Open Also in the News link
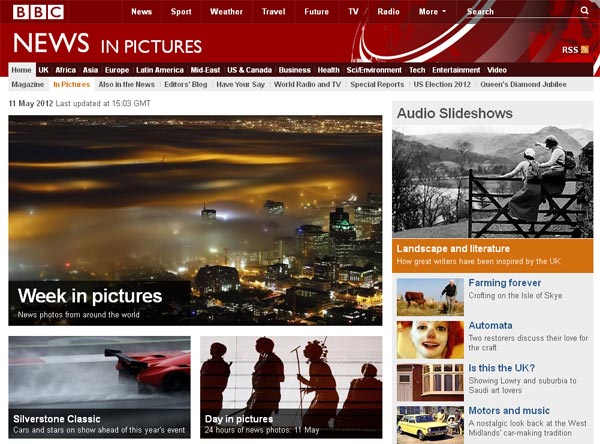The height and width of the screenshot is (444, 600). tap(127, 84)
